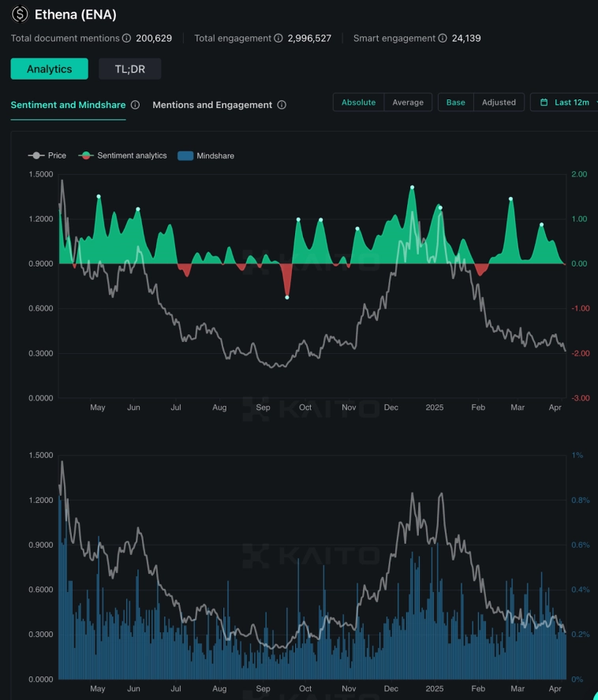Click the sentiment peak marker in late February
This screenshot has width=598, height=700.
(511, 199)
